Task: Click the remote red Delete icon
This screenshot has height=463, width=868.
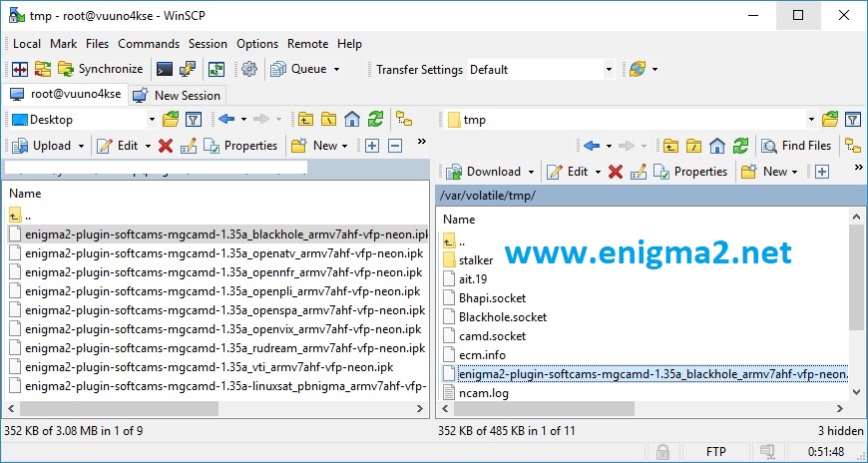Action: pyautogui.click(x=615, y=172)
